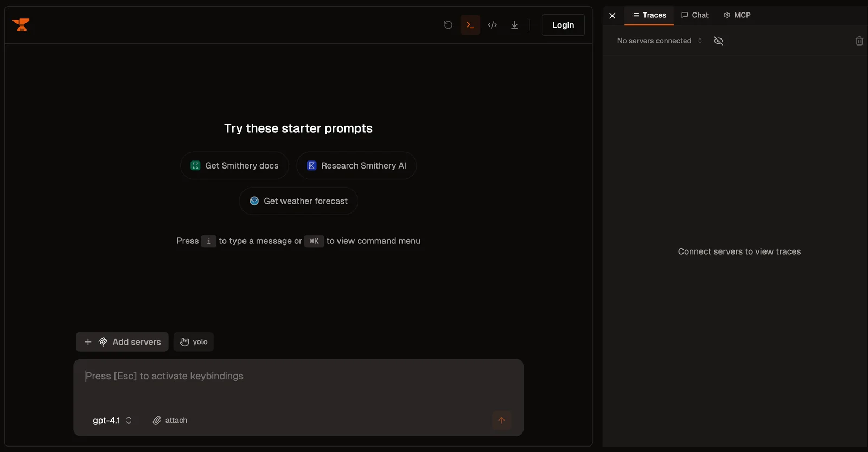Image resolution: width=868 pixels, height=452 pixels.
Task: Click the Smithery anvil logo
Action: [21, 25]
